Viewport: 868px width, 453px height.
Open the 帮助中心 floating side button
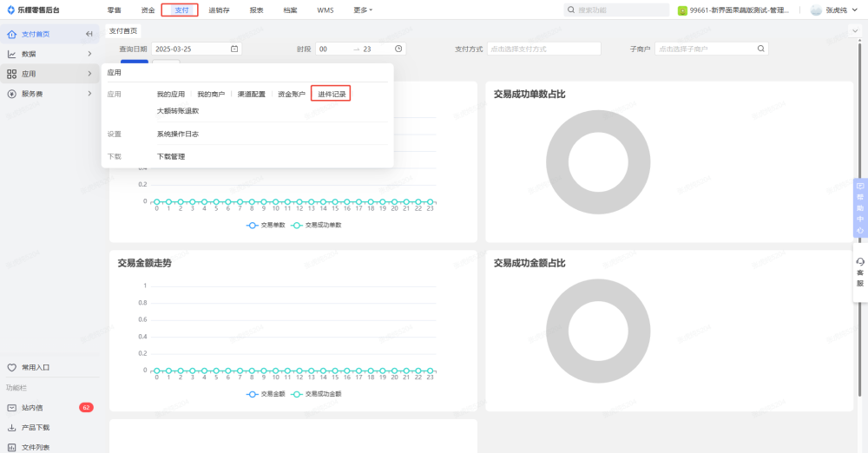pyautogui.click(x=860, y=207)
